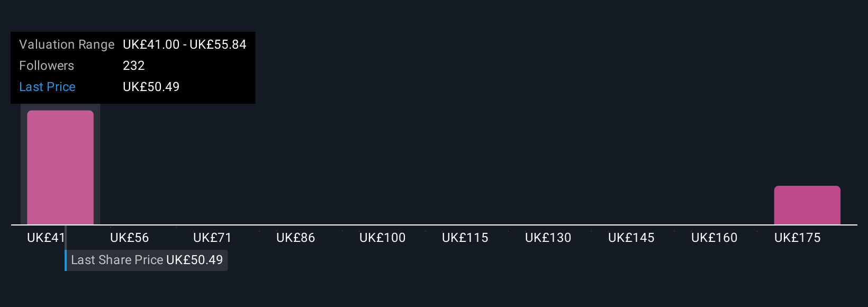Click the short pink UK£175 valuation bar

[x=807, y=205]
